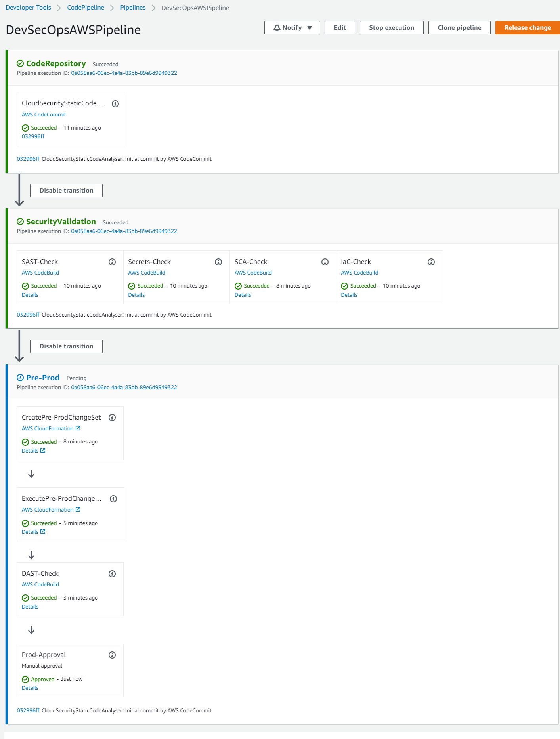This screenshot has width=560, height=739.
Task: Clone pipeline using the toolbar button
Action: pyautogui.click(x=459, y=28)
